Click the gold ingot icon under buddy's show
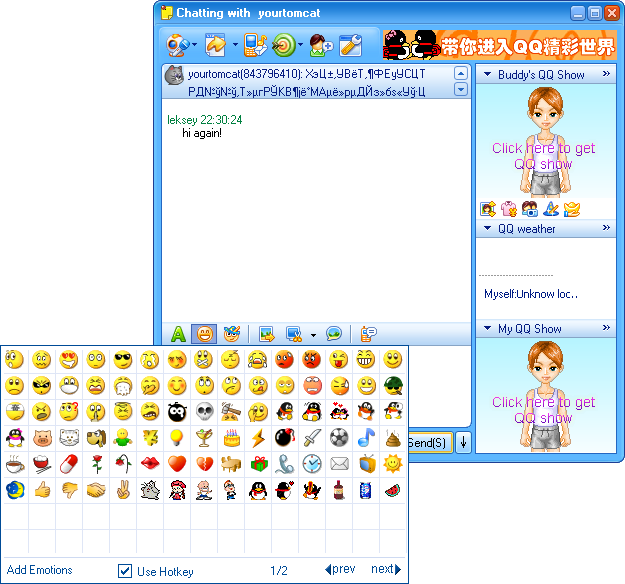Image resolution: width=625 pixels, height=584 pixels. click(572, 209)
